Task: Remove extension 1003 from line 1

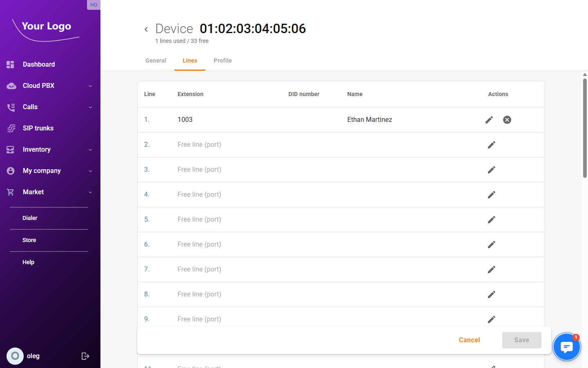Action: 507,120
